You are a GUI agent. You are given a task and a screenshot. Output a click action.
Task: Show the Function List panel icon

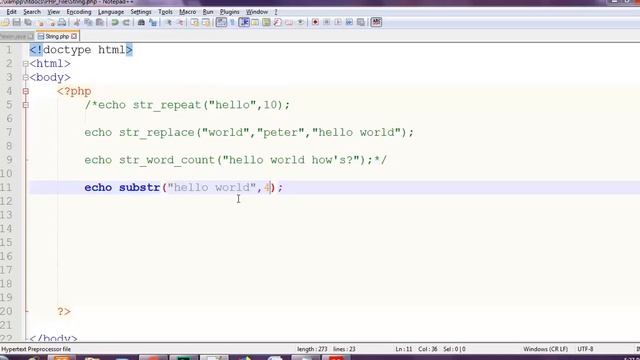point(278,22)
